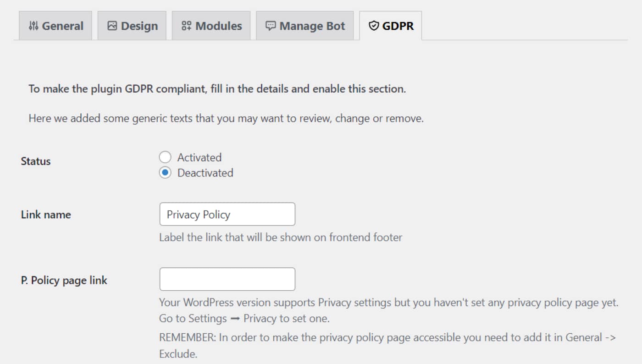Image resolution: width=642 pixels, height=364 pixels.
Task: Open the Design tab
Action: pyautogui.click(x=132, y=26)
